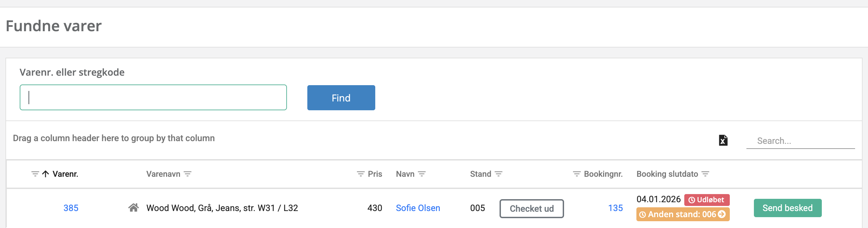Click the Send besked button
This screenshot has height=228, width=868.
click(788, 208)
